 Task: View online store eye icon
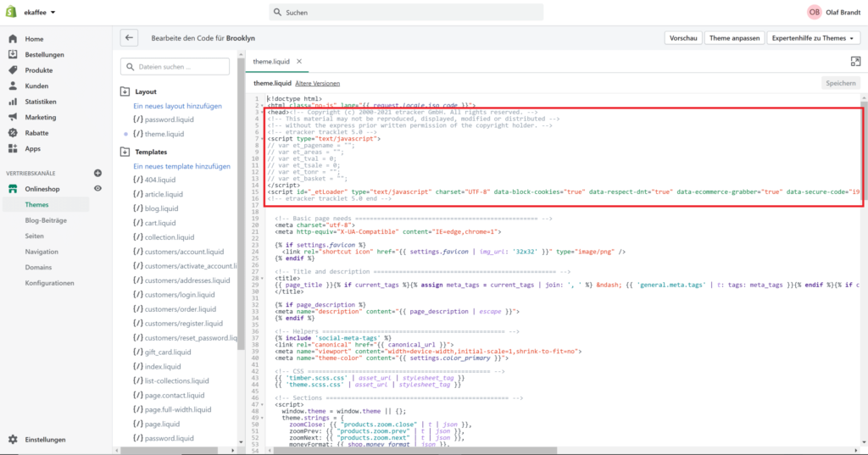pos(98,189)
